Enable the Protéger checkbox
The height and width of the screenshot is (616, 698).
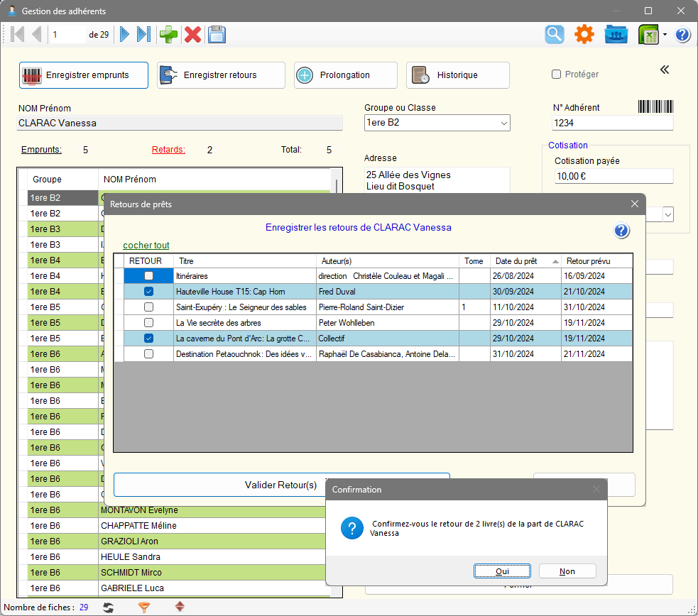556,75
